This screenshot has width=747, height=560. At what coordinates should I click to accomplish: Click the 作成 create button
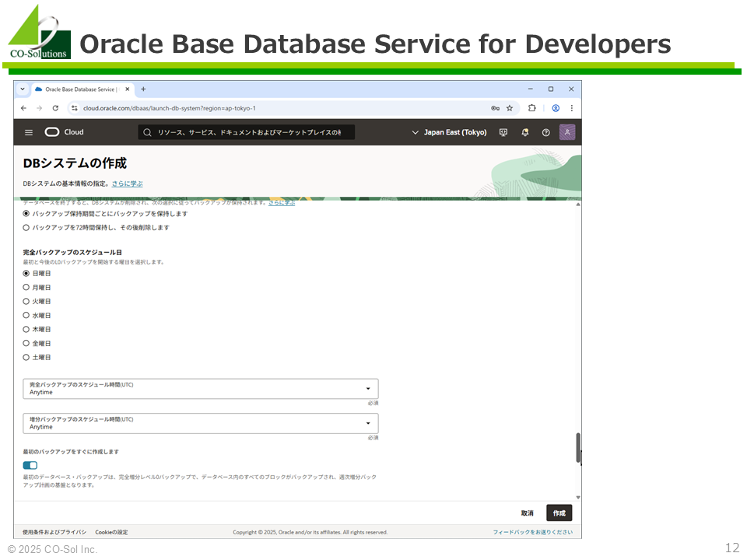tap(559, 513)
